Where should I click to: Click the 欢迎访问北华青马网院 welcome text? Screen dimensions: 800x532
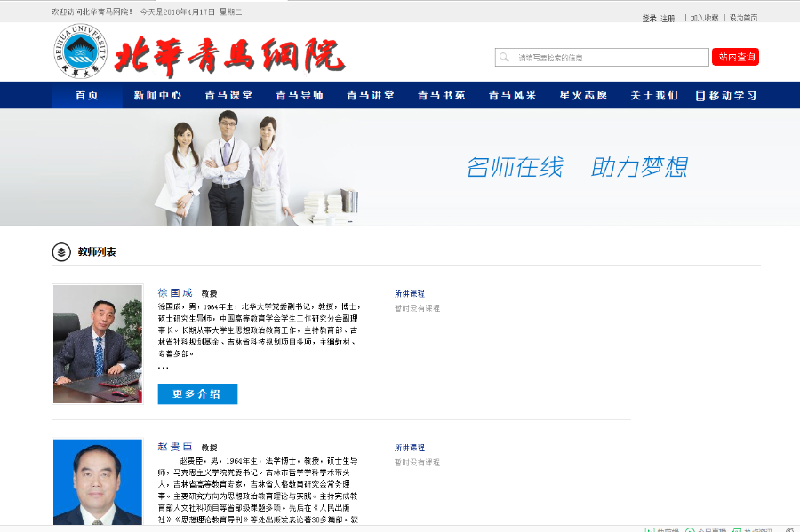click(x=92, y=12)
